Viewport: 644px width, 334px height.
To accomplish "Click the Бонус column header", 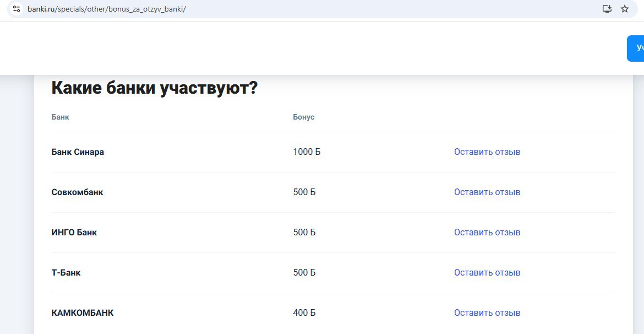I will pyautogui.click(x=303, y=117).
